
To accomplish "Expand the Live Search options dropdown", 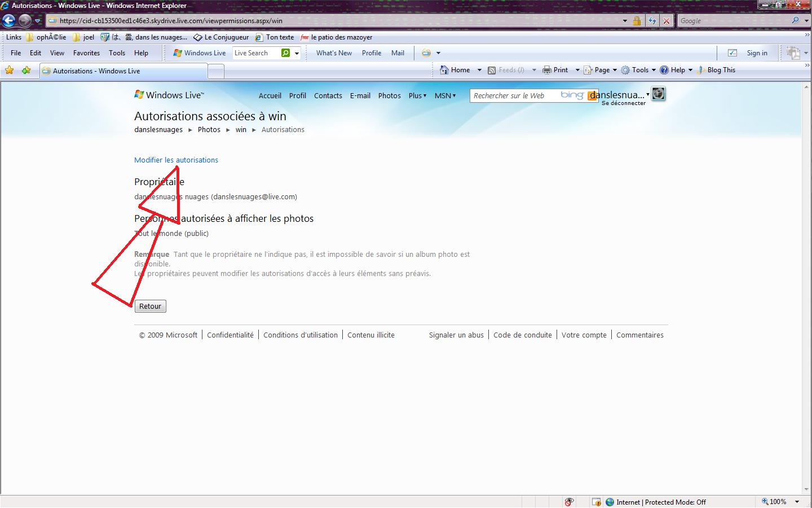I will (297, 53).
